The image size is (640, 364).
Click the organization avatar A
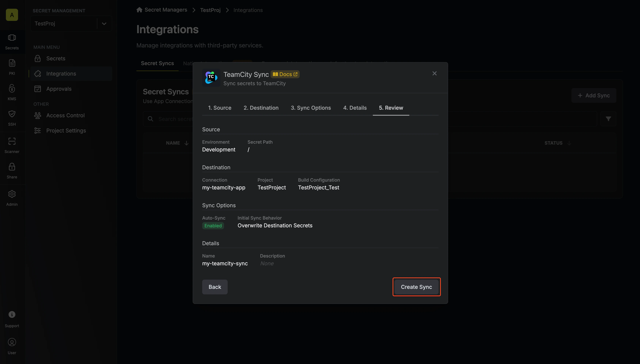tap(12, 15)
